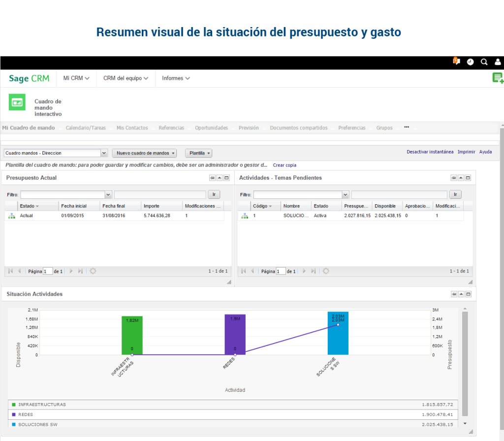Expand the Nuevo cuadro de mandos menu

[x=144, y=153]
